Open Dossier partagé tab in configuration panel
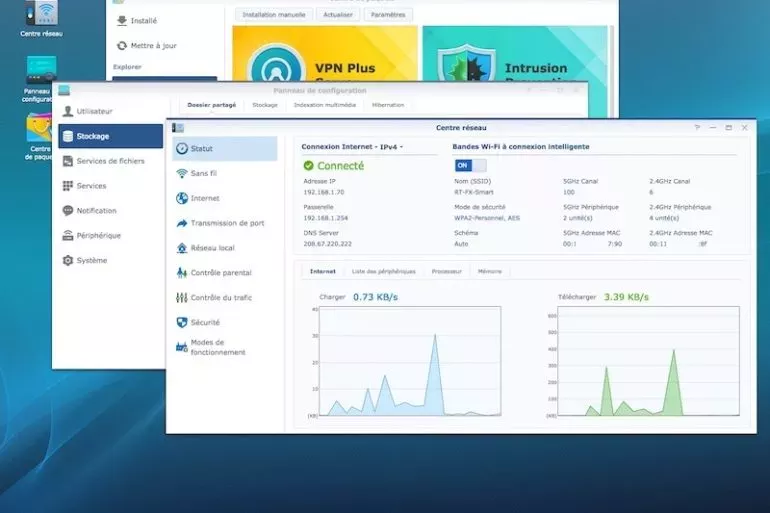Viewport: 770px width, 513px height. [x=212, y=105]
